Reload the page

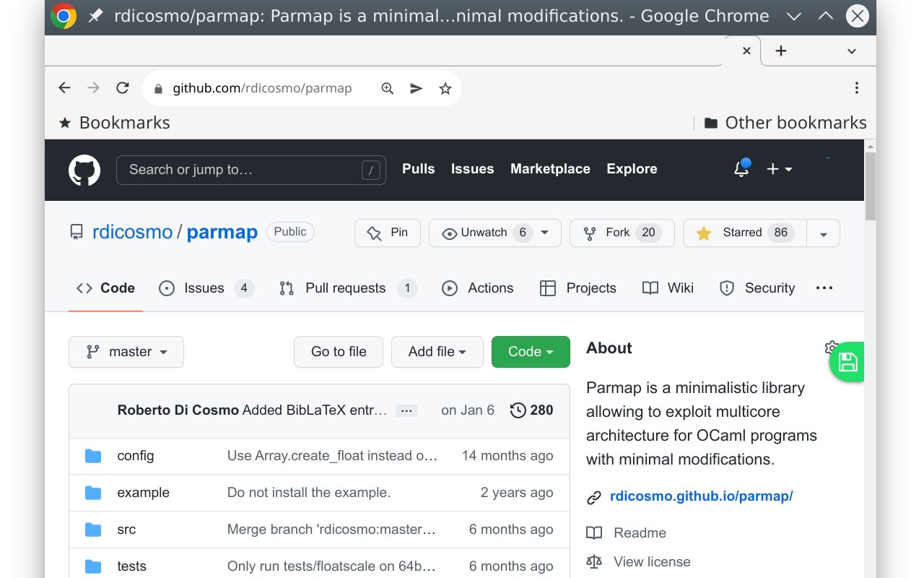[123, 88]
